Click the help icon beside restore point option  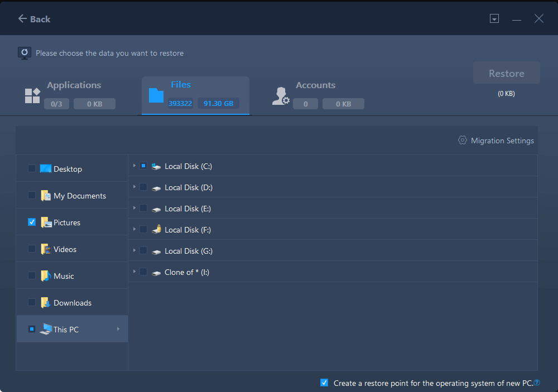point(537,383)
